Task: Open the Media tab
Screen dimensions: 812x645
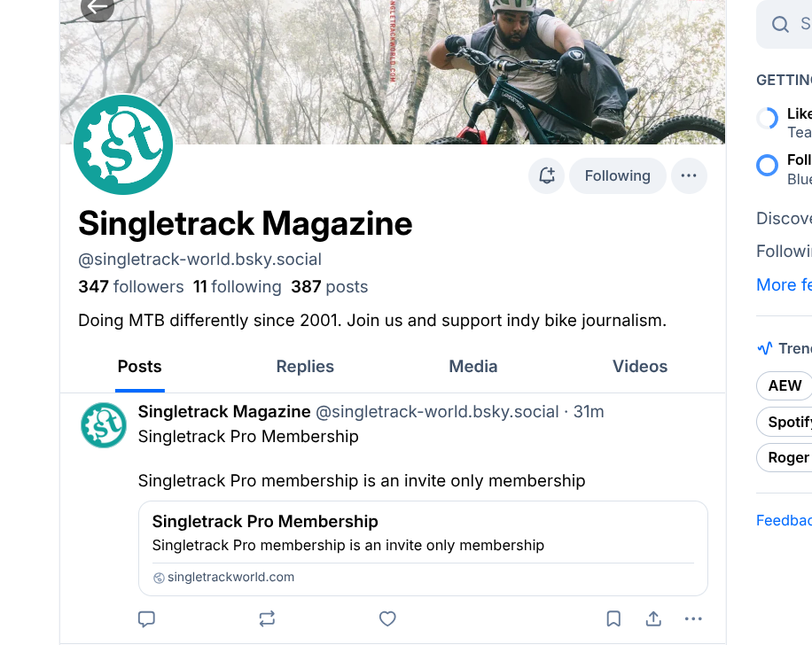Action: pyautogui.click(x=473, y=367)
